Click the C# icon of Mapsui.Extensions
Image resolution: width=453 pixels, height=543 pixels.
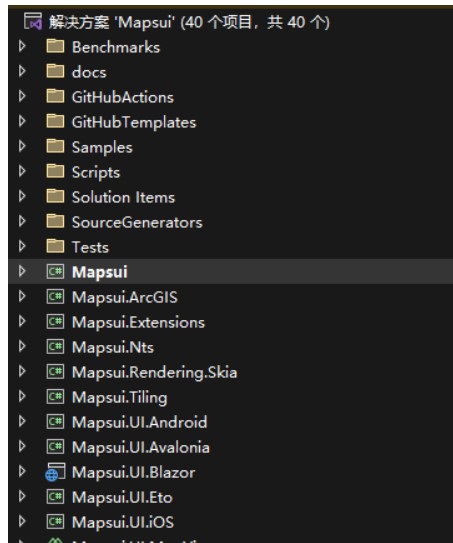[x=55, y=321]
